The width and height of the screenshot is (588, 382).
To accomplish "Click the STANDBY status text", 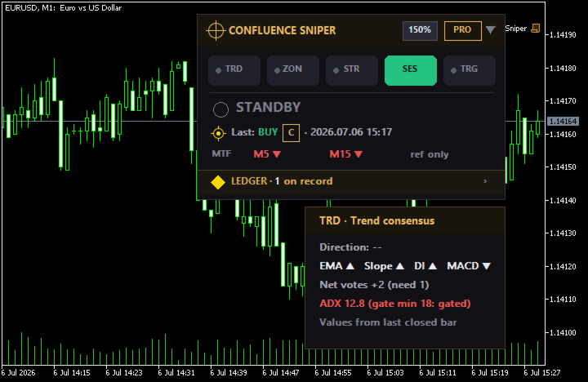I will pyautogui.click(x=268, y=107).
